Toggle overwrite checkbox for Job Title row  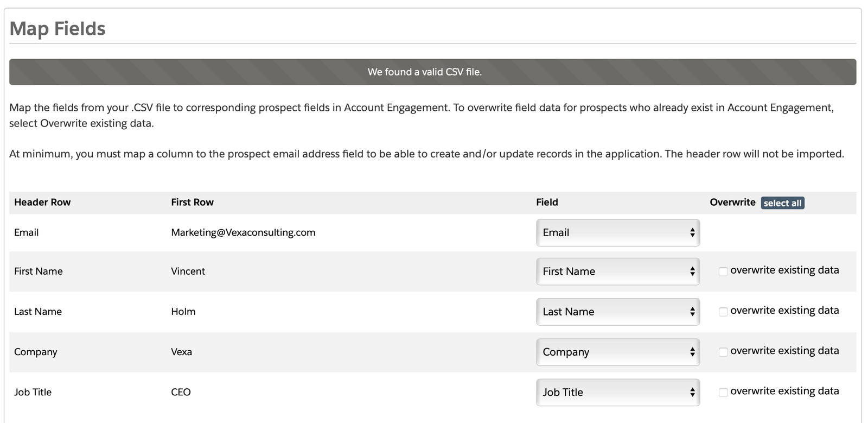[x=723, y=392]
